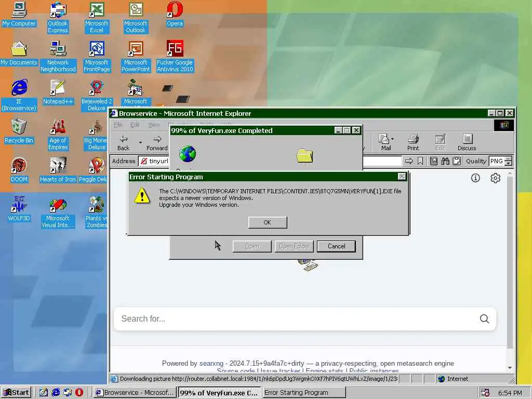Viewport: 532px width, 399px height.
Task: Open the File menu in Internet Explorer
Action: (x=118, y=125)
